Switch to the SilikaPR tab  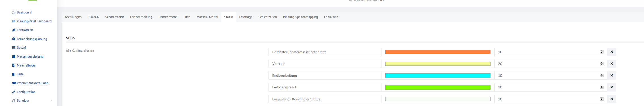click(x=93, y=17)
